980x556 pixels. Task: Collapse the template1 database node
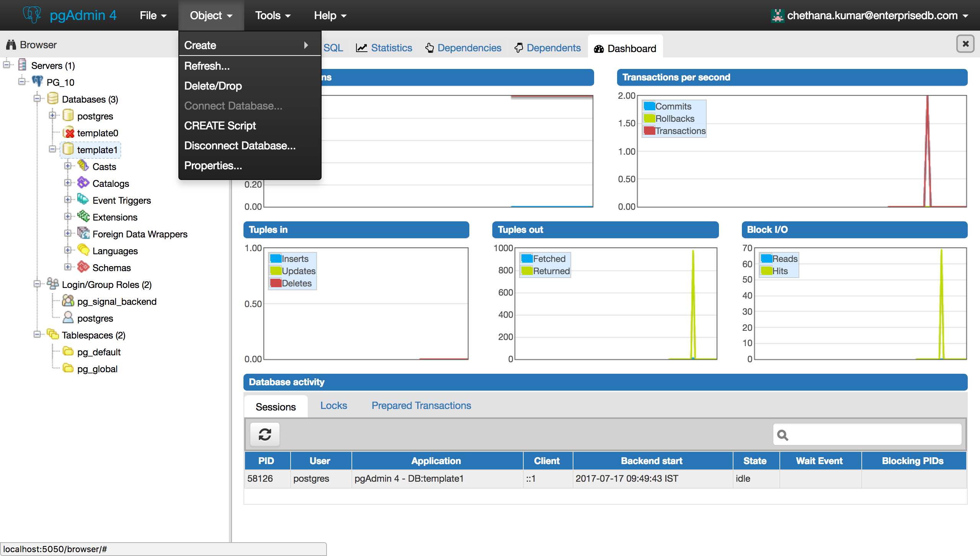52,149
